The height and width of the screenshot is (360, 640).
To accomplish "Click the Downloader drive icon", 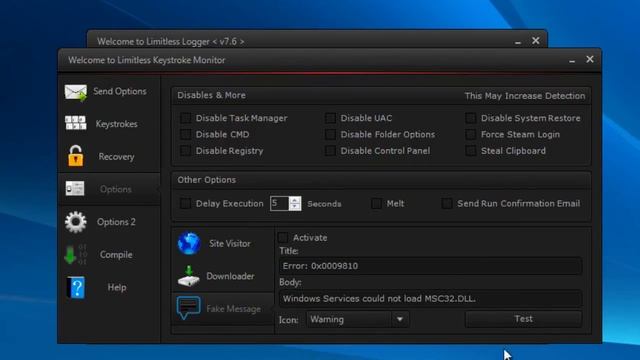I will (189, 276).
